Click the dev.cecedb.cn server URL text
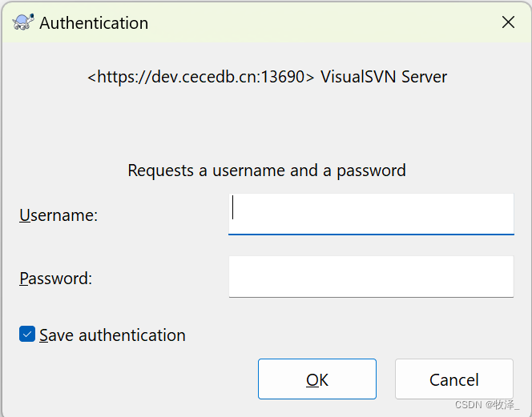The height and width of the screenshot is (417, 532). click(x=201, y=77)
